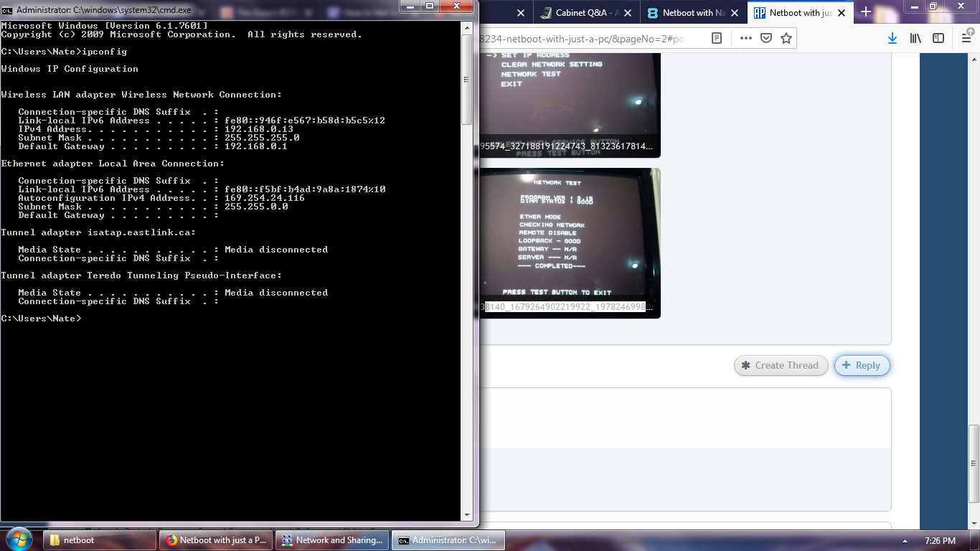980x551 pixels.
Task: Click the Create Thread button
Action: (x=781, y=365)
